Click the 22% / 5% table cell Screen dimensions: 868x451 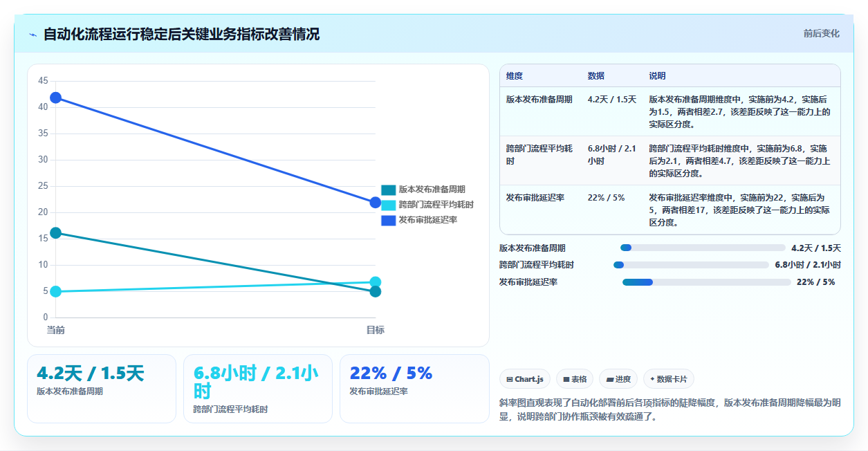coord(606,197)
